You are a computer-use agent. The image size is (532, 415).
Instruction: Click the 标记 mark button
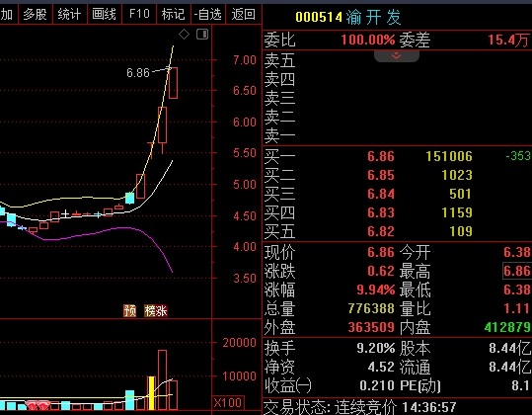point(174,14)
